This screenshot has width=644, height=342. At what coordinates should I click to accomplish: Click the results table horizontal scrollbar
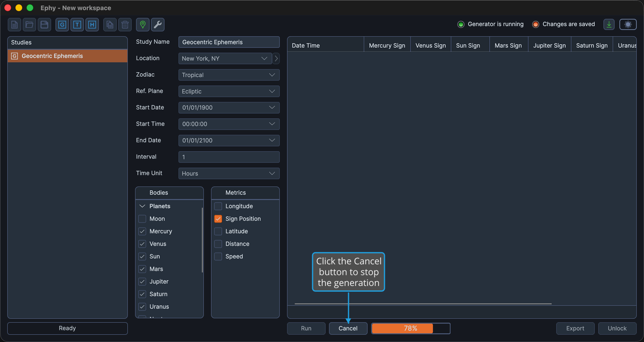423,304
